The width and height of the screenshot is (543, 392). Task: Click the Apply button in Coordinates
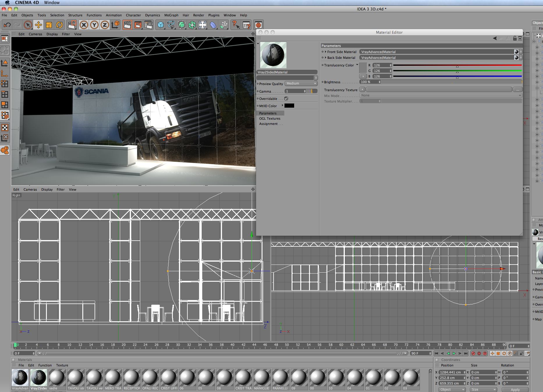[515, 390]
